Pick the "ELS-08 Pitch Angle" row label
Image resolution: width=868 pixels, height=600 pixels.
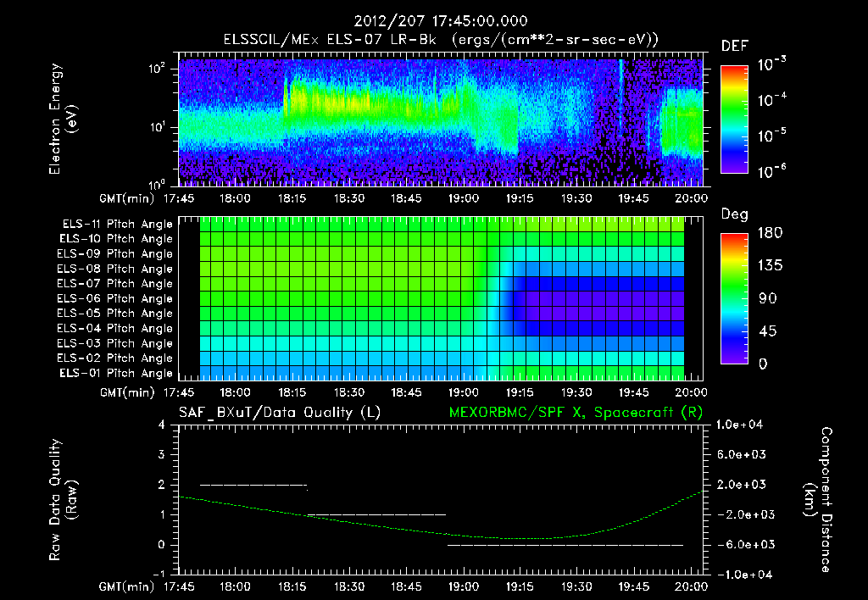click(115, 269)
